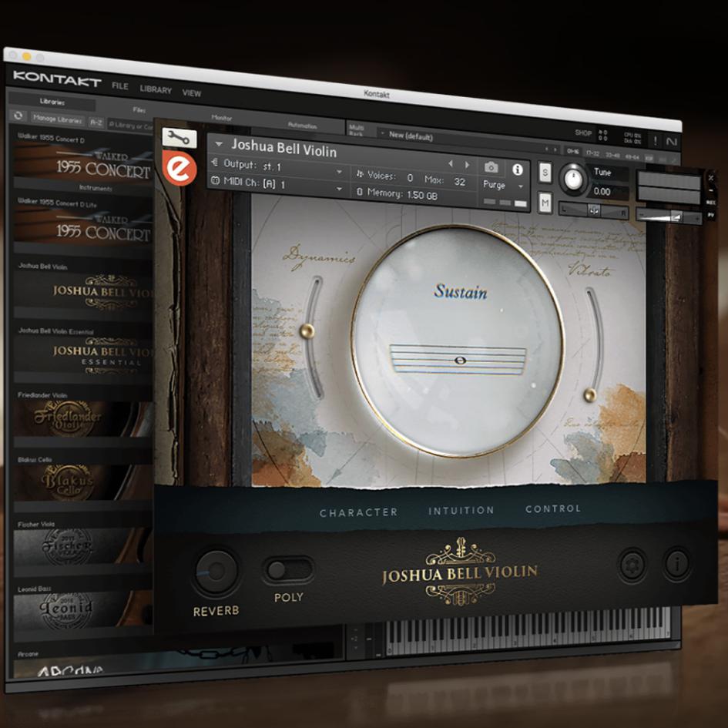Click the instrument volume slider
The height and width of the screenshot is (728, 728).
669,216
